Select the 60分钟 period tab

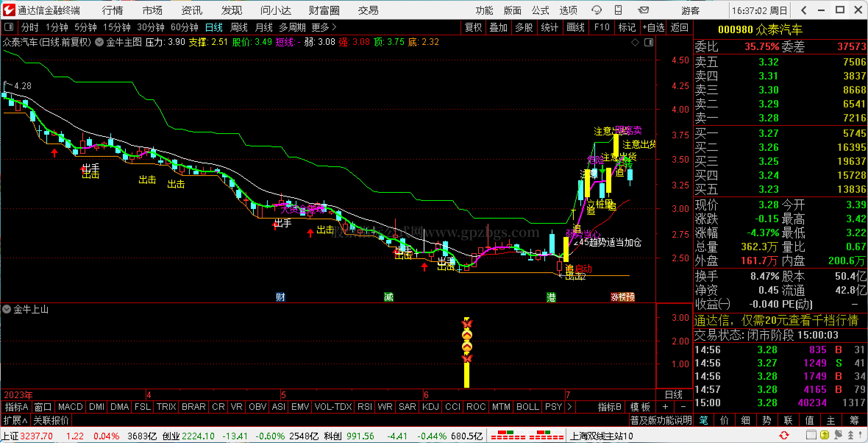185,27
